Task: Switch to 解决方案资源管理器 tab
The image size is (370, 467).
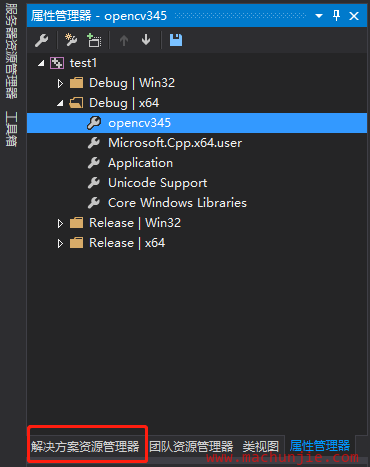Action: coord(85,447)
